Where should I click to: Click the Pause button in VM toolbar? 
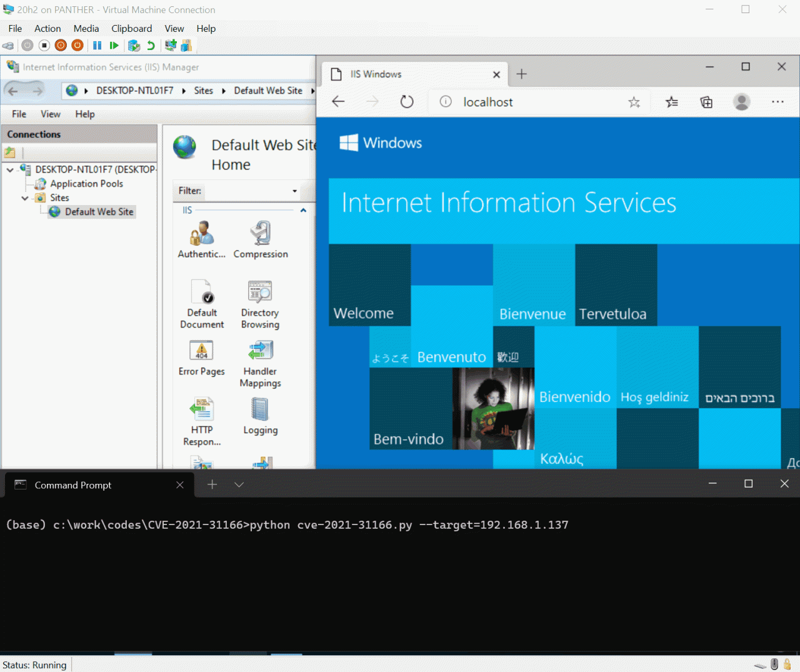click(97, 45)
